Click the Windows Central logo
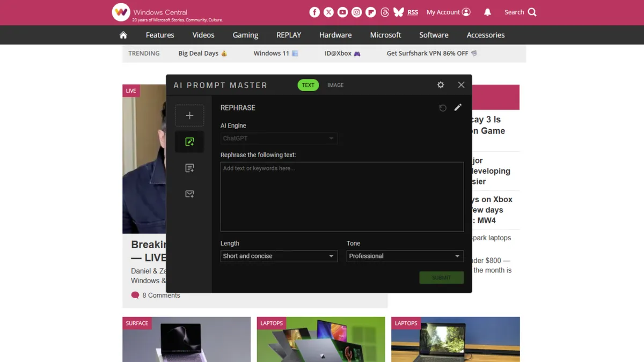Image resolution: width=644 pixels, height=362 pixels. (167, 12)
